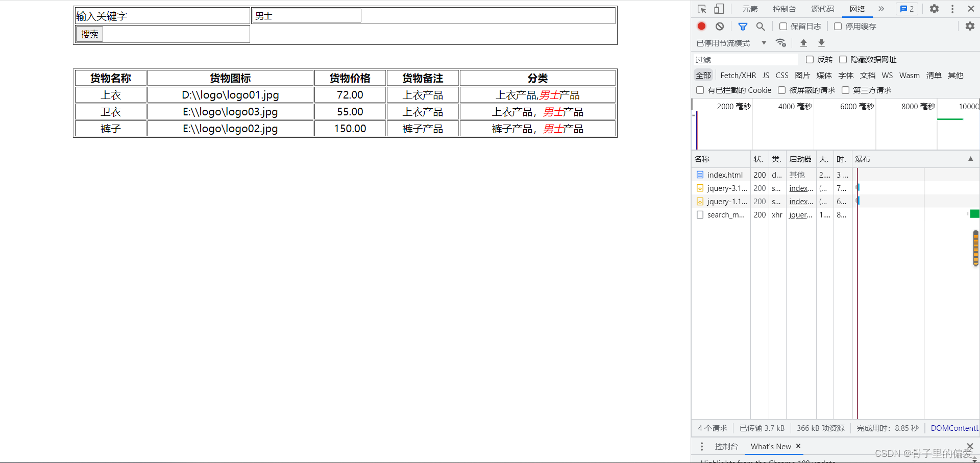Click the 搜索 button on the page

(90, 34)
